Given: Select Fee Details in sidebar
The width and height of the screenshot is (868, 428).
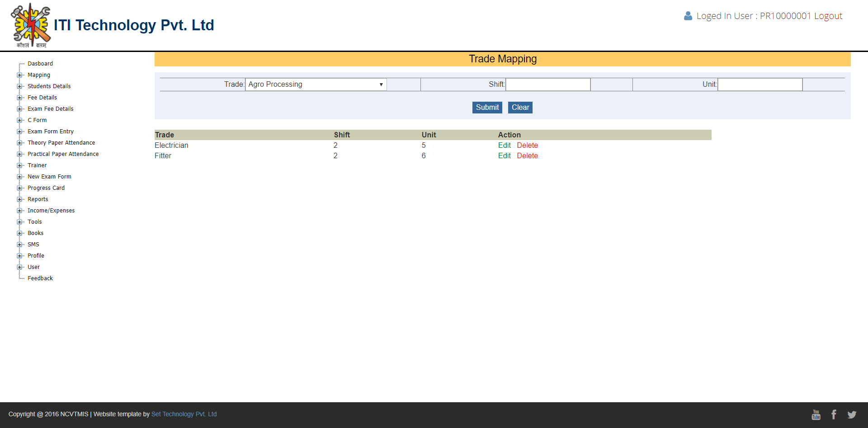Looking at the screenshot, I should (42, 98).
